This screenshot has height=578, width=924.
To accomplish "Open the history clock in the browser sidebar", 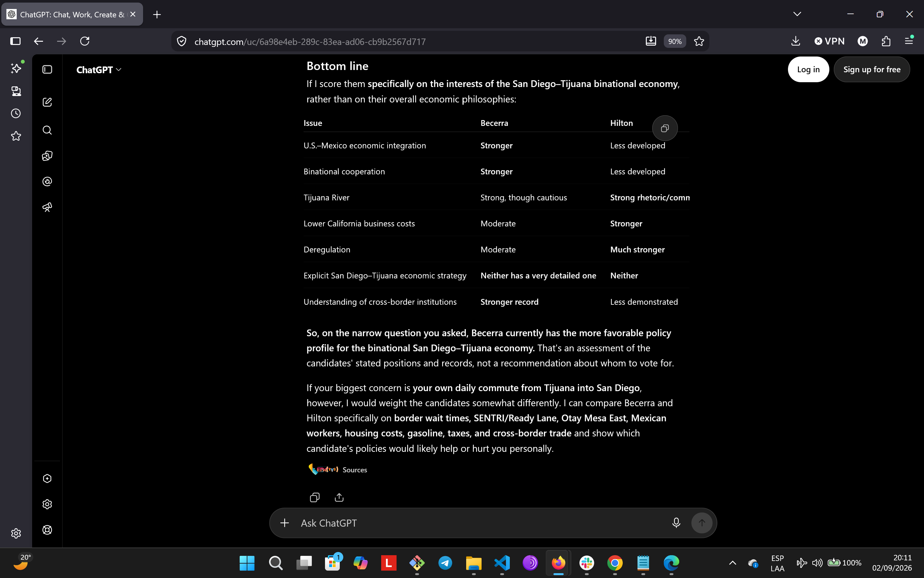I will coord(16,114).
